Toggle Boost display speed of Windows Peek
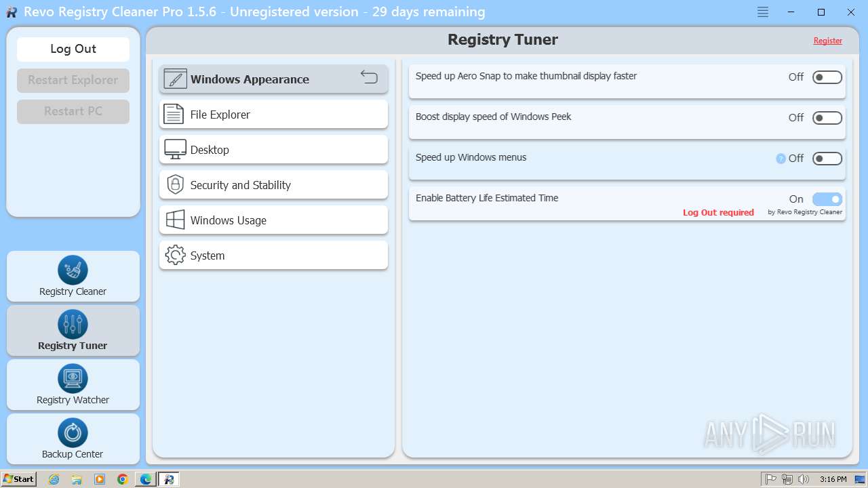The height and width of the screenshot is (488, 868). pos(827,118)
